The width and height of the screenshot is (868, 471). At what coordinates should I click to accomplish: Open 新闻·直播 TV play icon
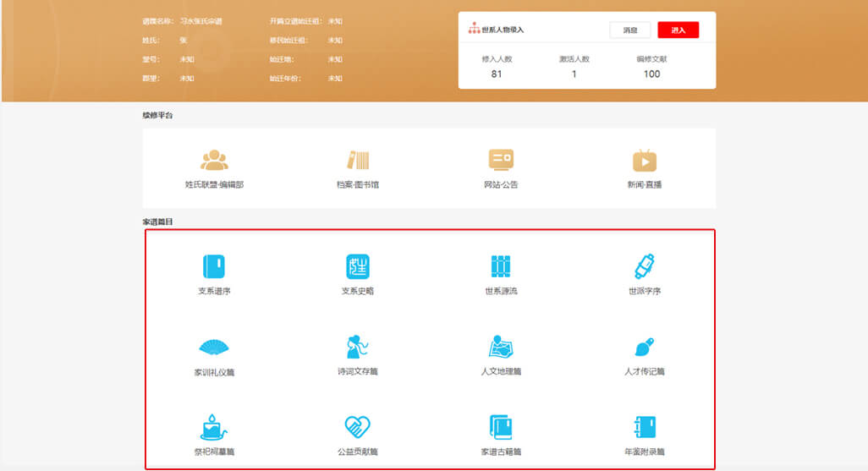point(645,160)
